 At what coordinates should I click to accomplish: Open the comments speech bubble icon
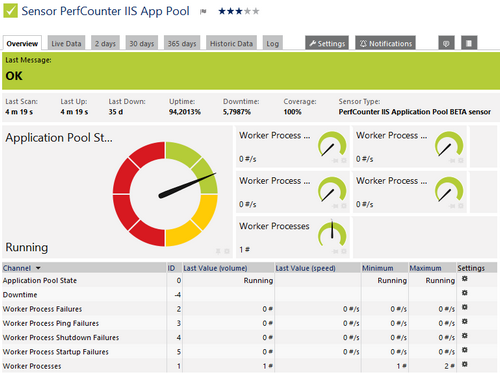[446, 43]
